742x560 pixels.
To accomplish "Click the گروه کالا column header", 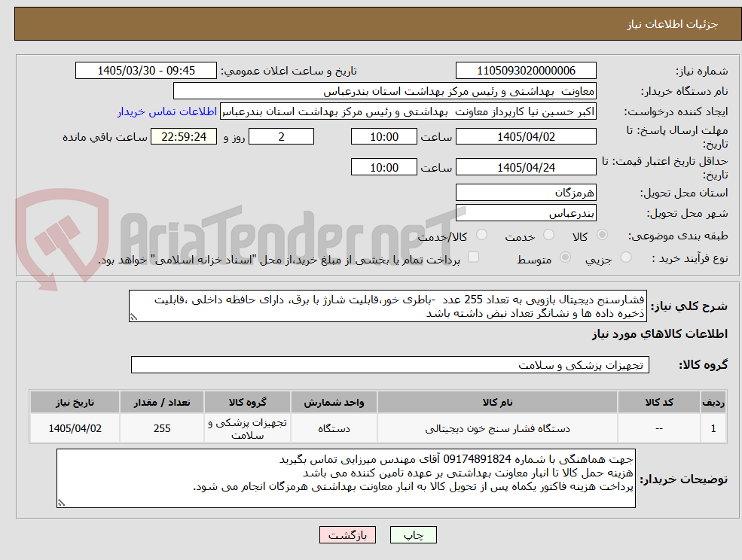I will 247,402.
